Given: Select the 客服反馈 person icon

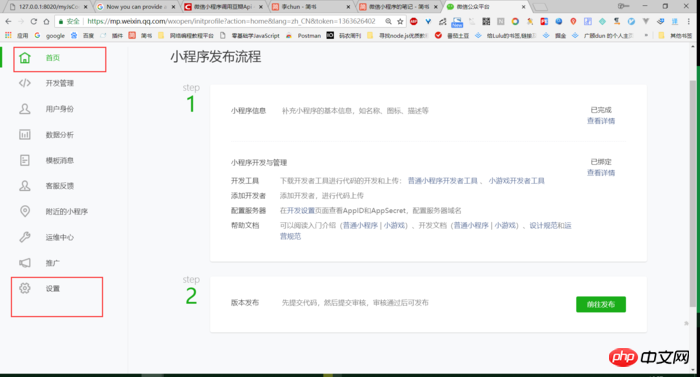Looking at the screenshot, I should [x=25, y=186].
